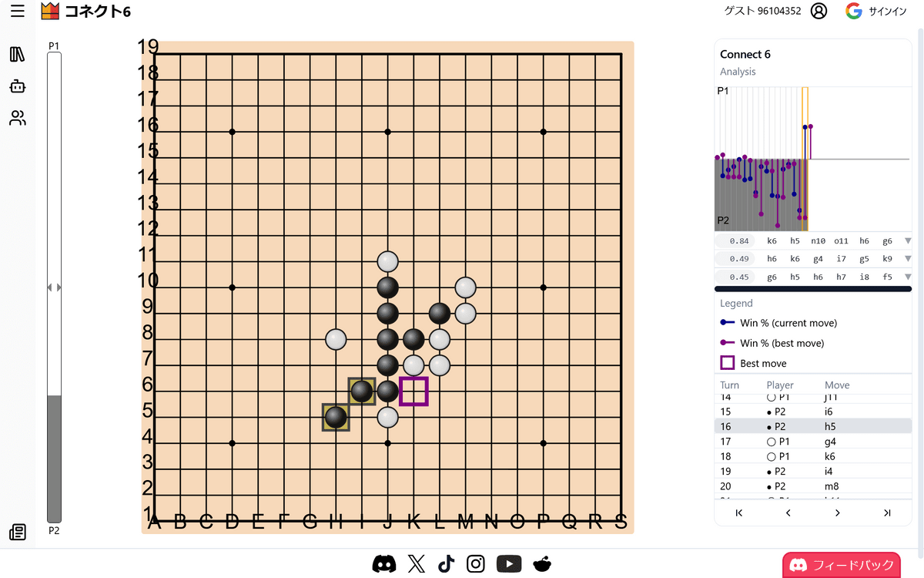The height and width of the screenshot is (578, 924).
Task: Click the フィードバック feedback button
Action: pos(842,565)
